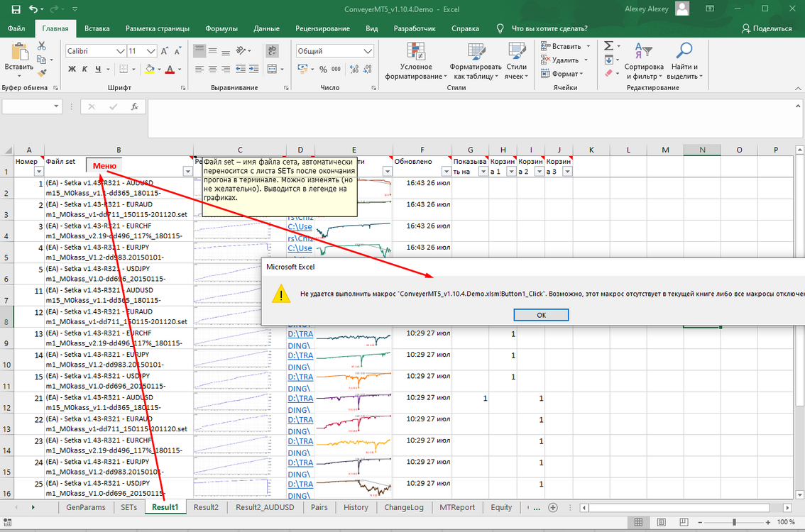Image resolution: width=805 pixels, height=532 pixels.
Task: Toggle italic formatting with К button
Action: [x=84, y=69]
